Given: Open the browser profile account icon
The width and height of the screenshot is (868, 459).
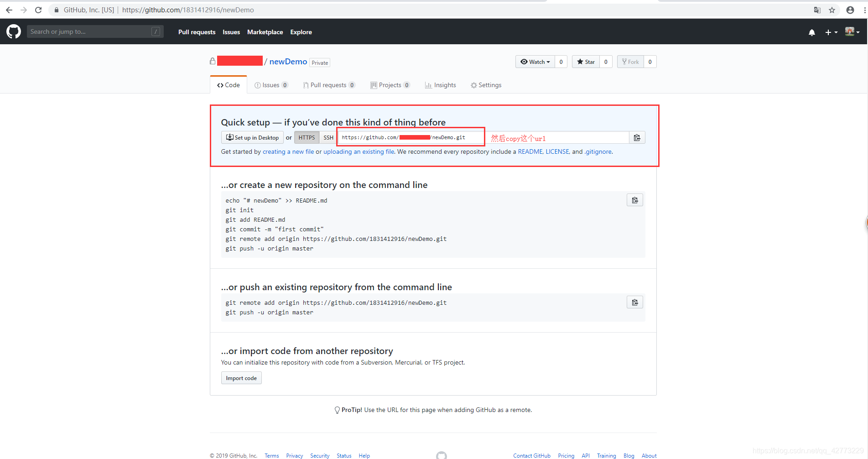Looking at the screenshot, I should (850, 10).
